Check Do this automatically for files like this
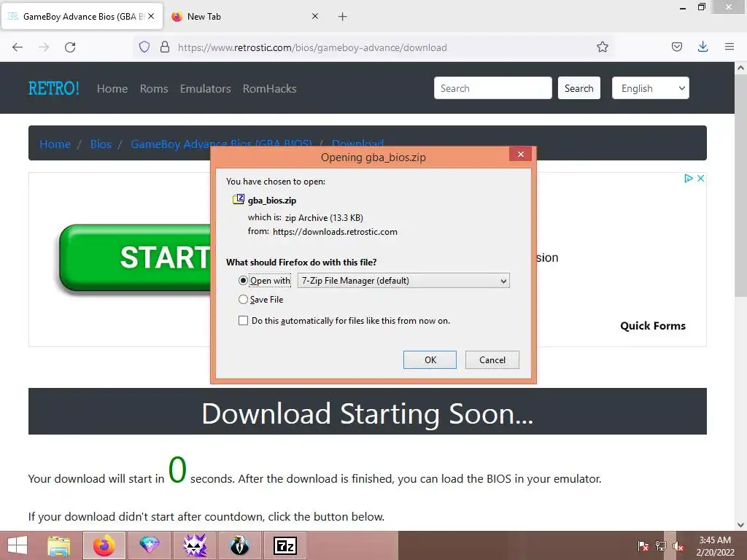747x560 pixels. click(x=243, y=321)
